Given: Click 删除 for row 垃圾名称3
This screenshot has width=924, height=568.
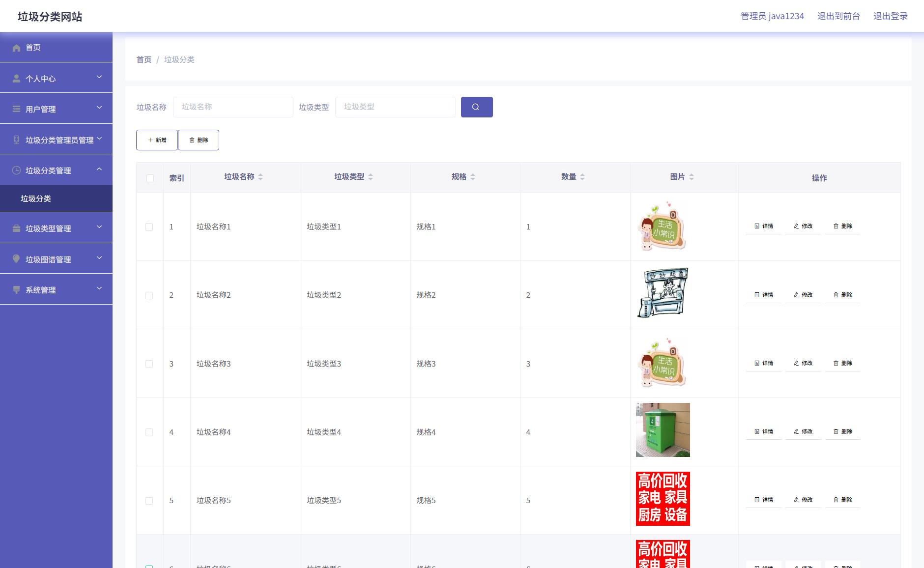Looking at the screenshot, I should (x=842, y=364).
